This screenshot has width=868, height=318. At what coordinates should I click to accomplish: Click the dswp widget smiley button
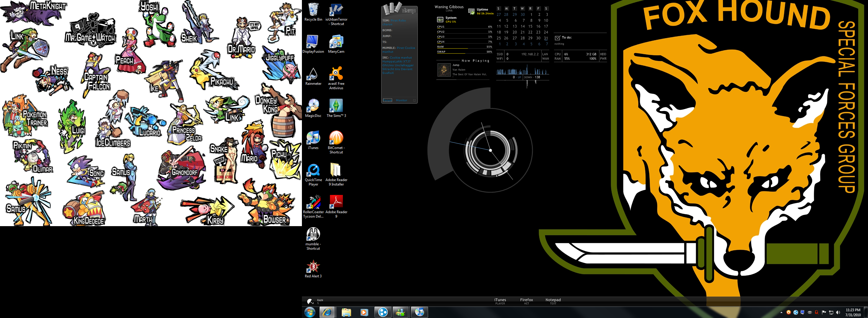(x=414, y=100)
